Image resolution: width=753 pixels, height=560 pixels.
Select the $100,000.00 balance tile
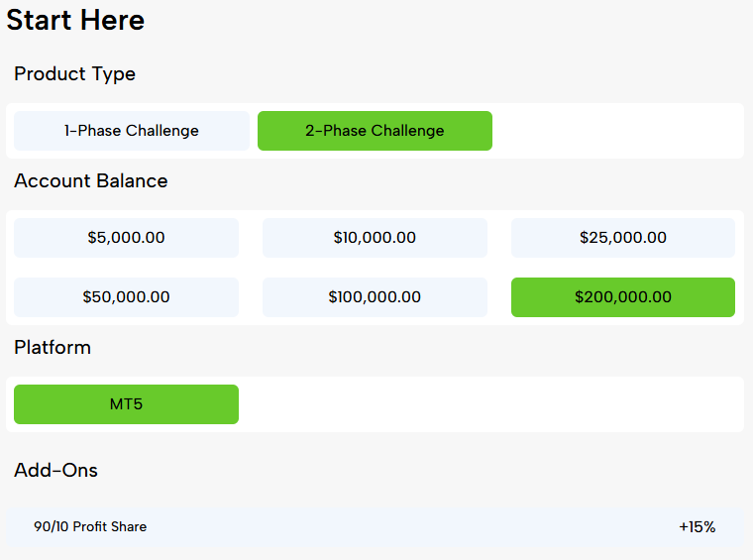click(375, 297)
